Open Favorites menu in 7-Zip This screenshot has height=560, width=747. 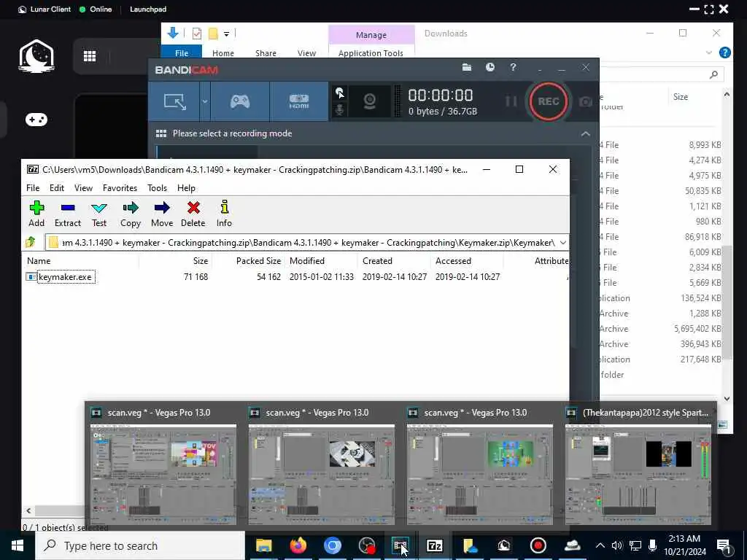coord(120,188)
